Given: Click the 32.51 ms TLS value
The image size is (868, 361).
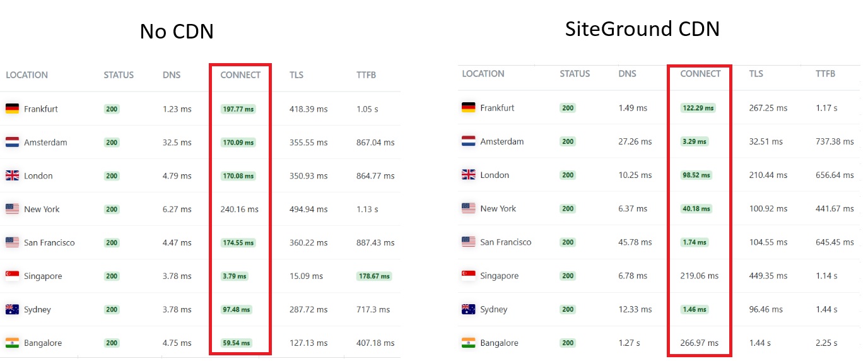Looking at the screenshot, I should coord(766,141).
